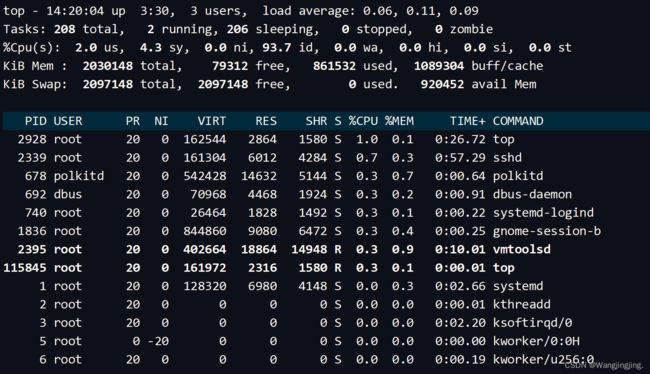The width and height of the screenshot is (650, 374).
Task: Click 206 sleeping count
Action: click(237, 29)
